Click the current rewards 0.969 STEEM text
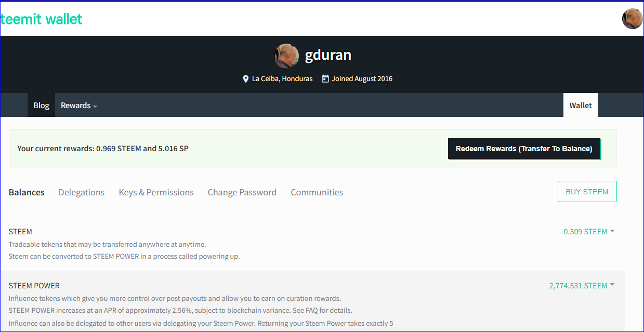Screen dimensions: 644x332 click(x=103, y=149)
